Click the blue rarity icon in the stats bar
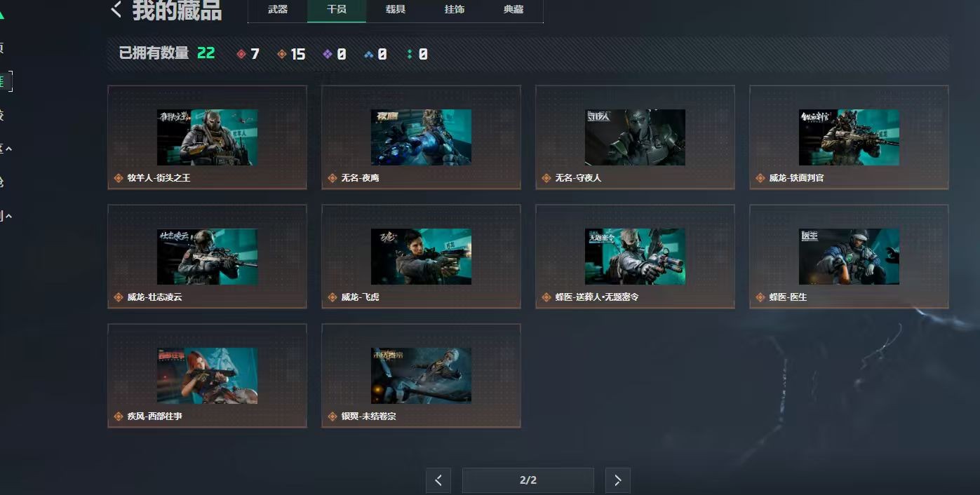Screen dimensions: 980x495 pos(369,54)
